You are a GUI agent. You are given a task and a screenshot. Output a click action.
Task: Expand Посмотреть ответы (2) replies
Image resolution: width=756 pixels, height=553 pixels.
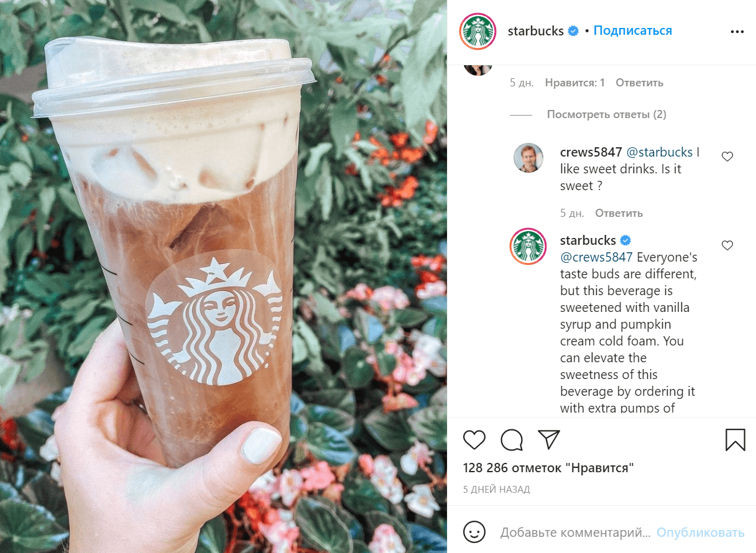[x=606, y=114]
